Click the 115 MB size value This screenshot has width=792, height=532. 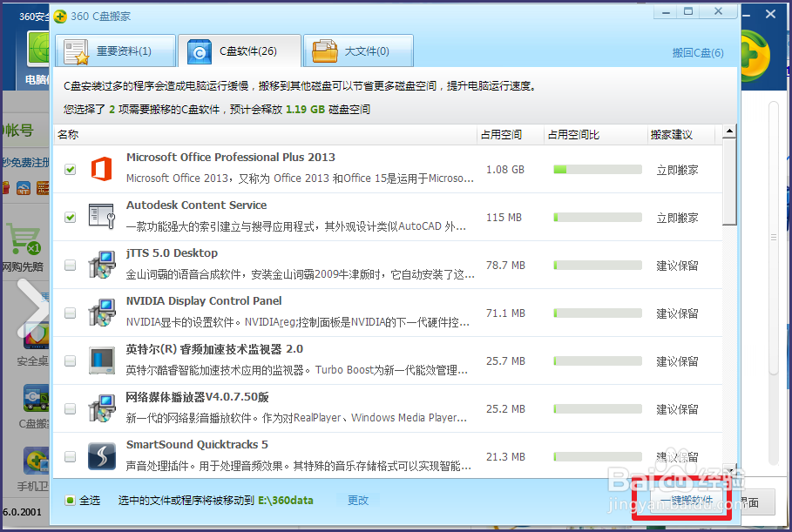point(504,218)
